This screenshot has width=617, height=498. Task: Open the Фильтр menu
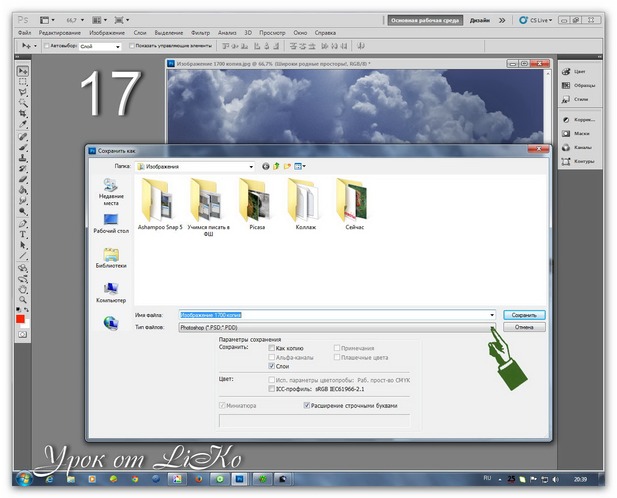pos(200,33)
